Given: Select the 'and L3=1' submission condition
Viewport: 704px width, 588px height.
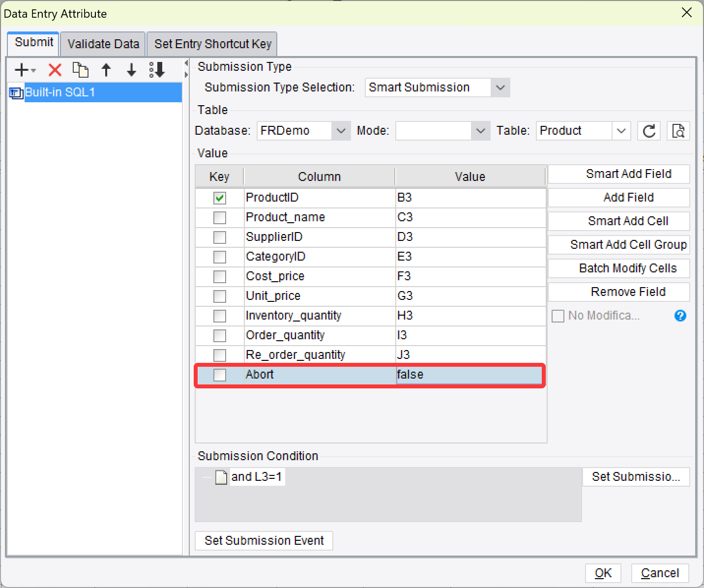Looking at the screenshot, I should click(257, 476).
